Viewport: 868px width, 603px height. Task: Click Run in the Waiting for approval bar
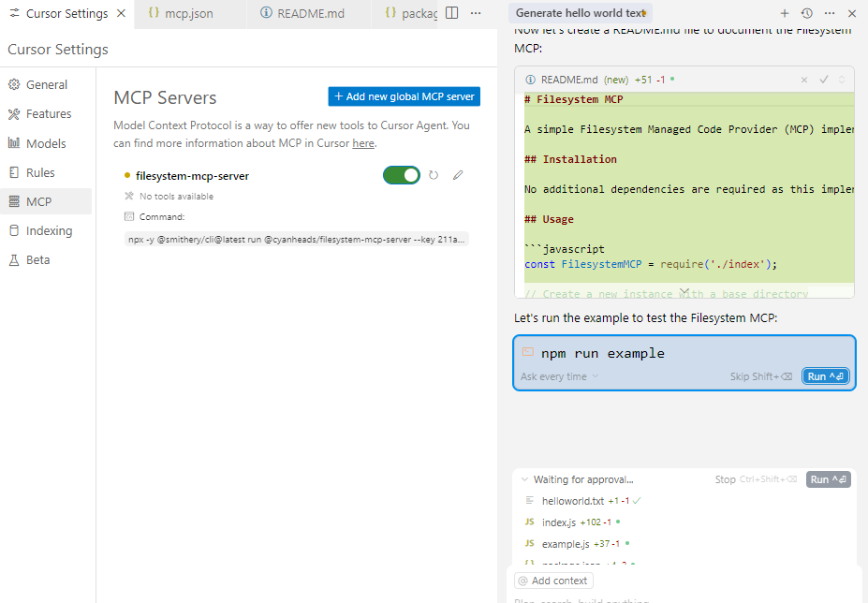tap(828, 479)
